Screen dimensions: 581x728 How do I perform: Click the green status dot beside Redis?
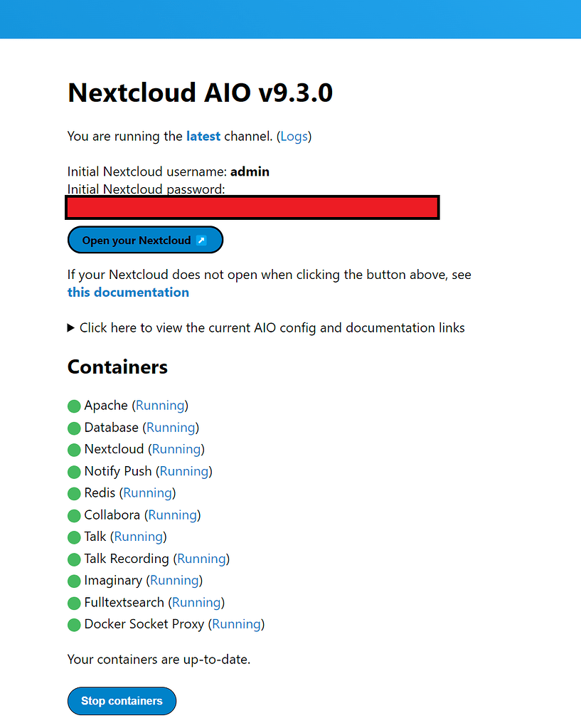pos(74,493)
